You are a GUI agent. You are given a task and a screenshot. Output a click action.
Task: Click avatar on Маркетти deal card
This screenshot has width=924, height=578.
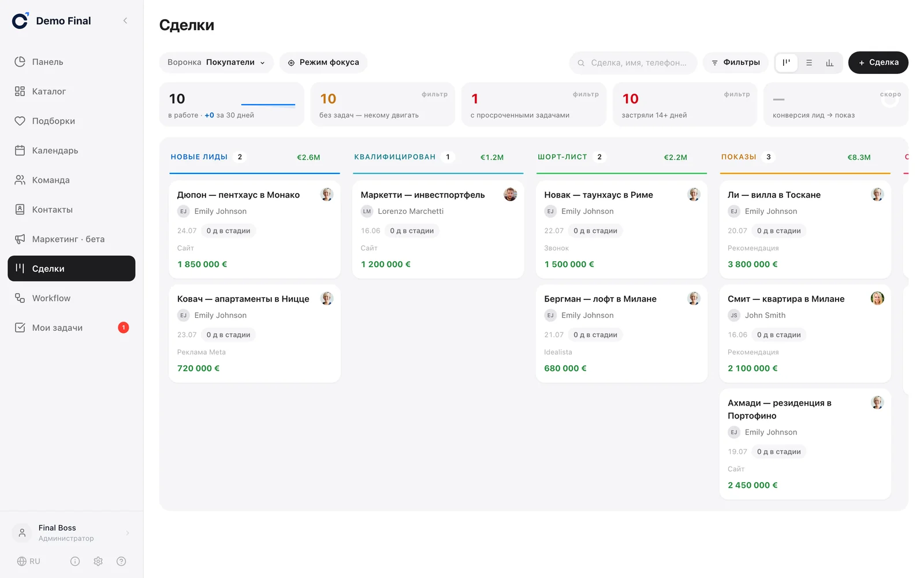pos(510,194)
